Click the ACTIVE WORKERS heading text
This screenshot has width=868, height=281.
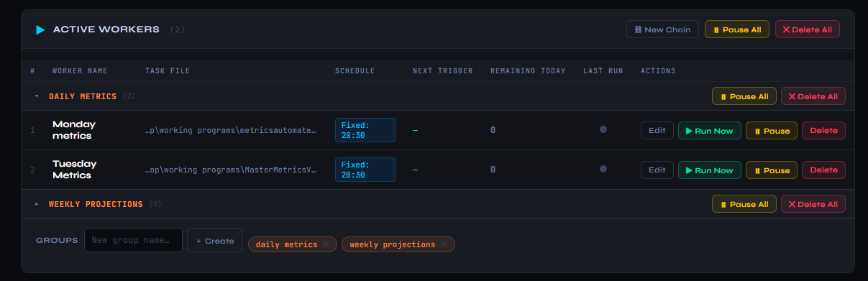(106, 29)
